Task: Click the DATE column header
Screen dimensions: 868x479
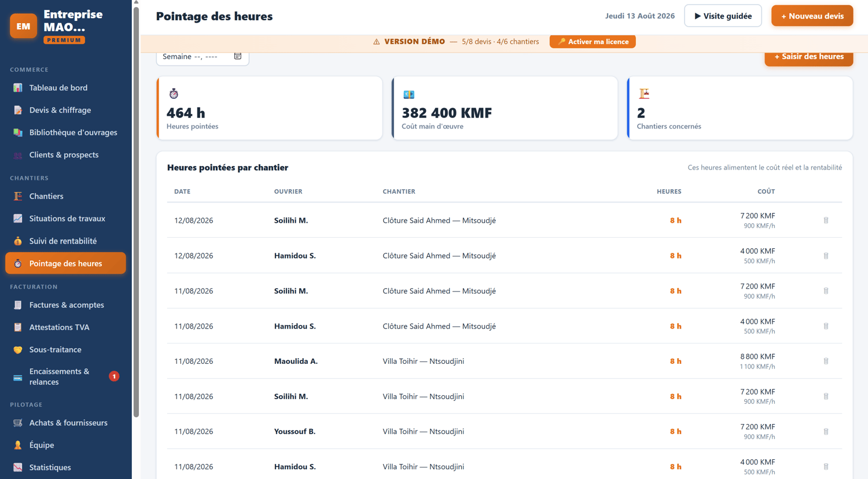Action: (182, 191)
